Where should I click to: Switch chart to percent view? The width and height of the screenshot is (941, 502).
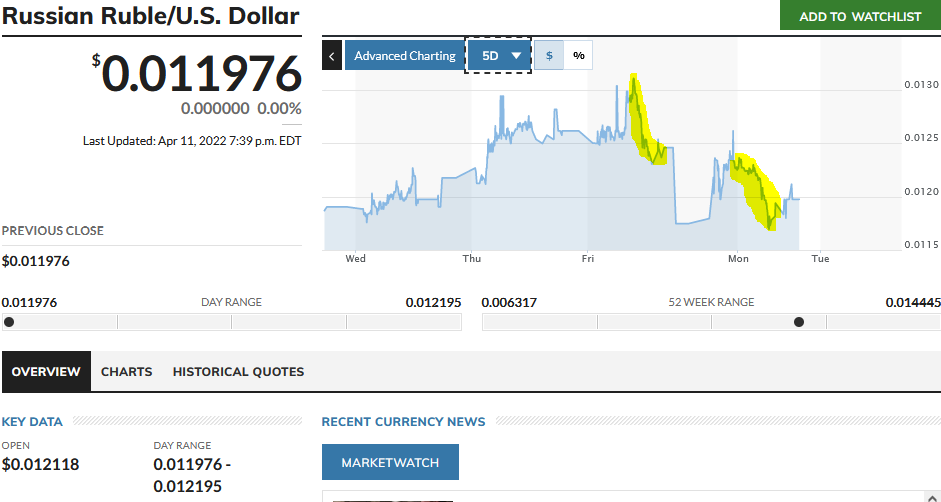(579, 55)
